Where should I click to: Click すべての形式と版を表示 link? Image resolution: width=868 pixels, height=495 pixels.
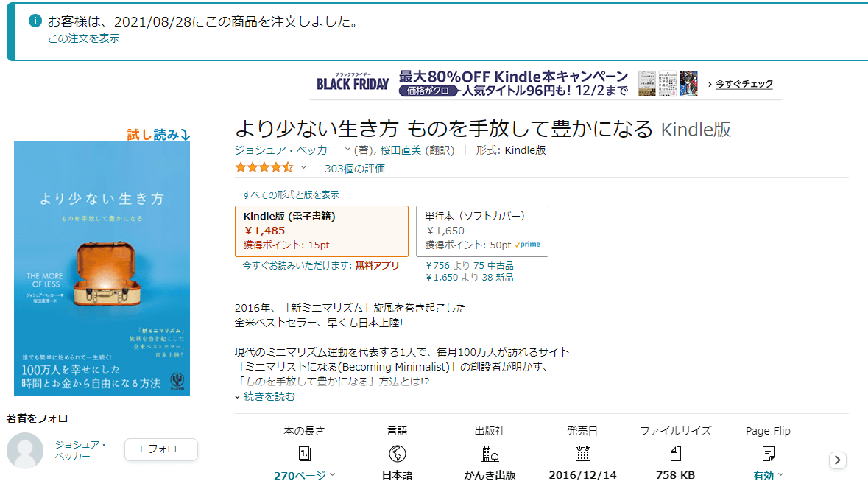(x=291, y=195)
